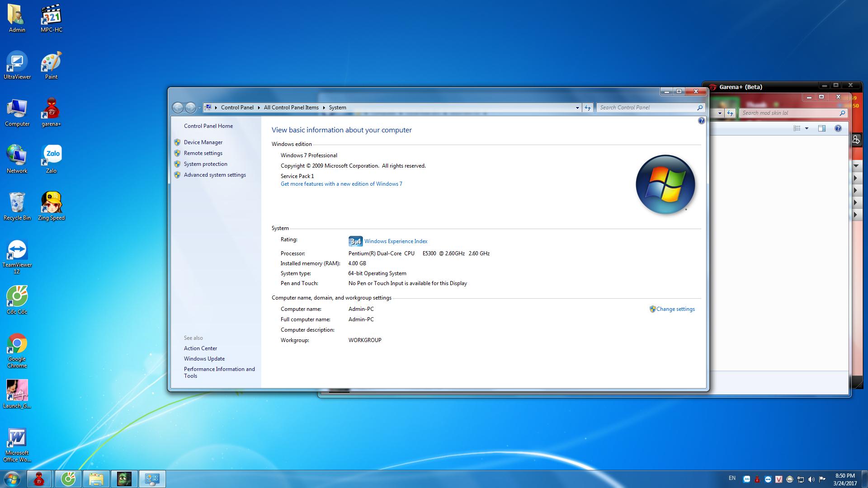Screen dimensions: 868x488
Task: Open the Cốc Cốc browser taskbar icon
Action: pos(68,479)
